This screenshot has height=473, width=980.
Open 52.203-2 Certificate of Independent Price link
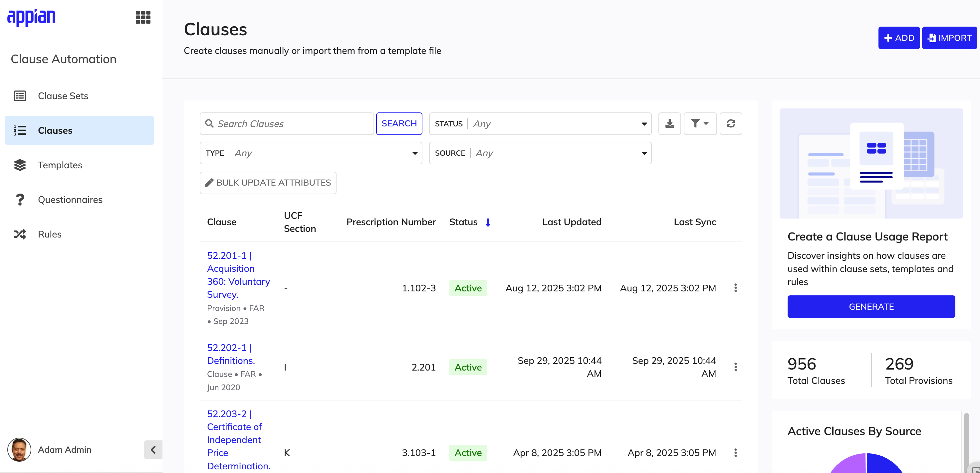point(239,439)
